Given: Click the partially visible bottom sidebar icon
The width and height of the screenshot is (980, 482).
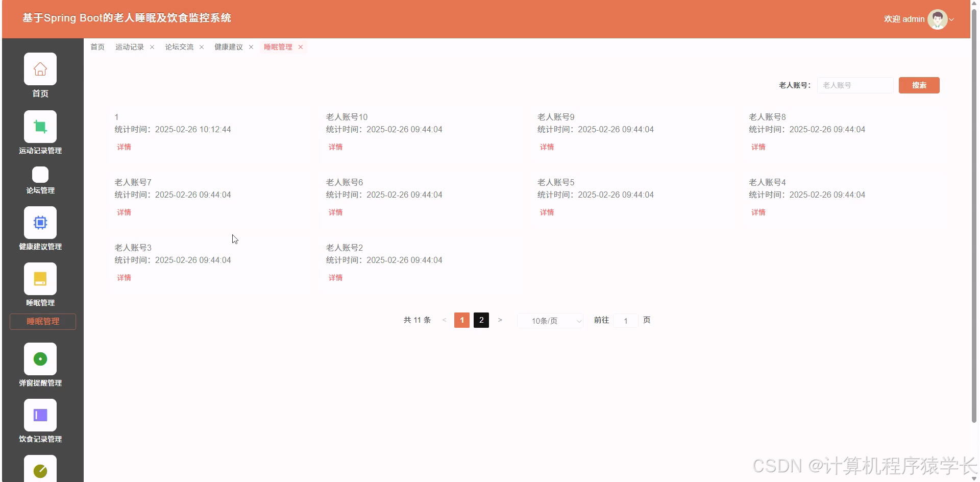Looking at the screenshot, I should tap(40, 470).
